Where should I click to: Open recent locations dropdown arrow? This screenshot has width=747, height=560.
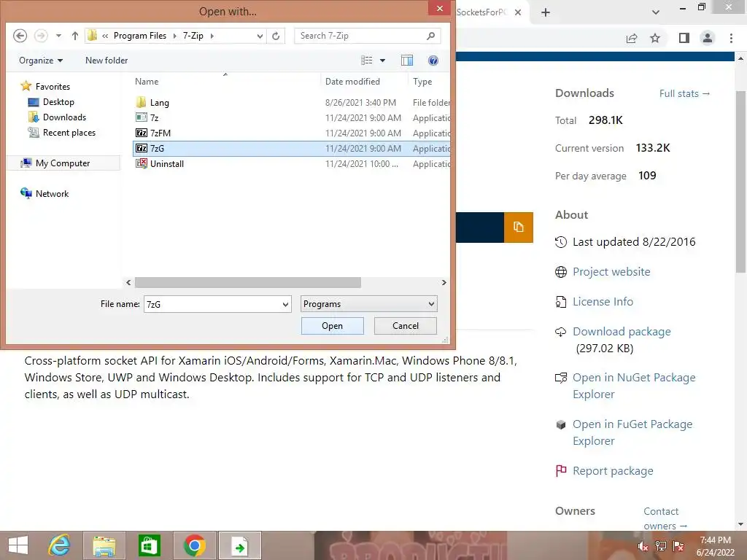tap(58, 36)
